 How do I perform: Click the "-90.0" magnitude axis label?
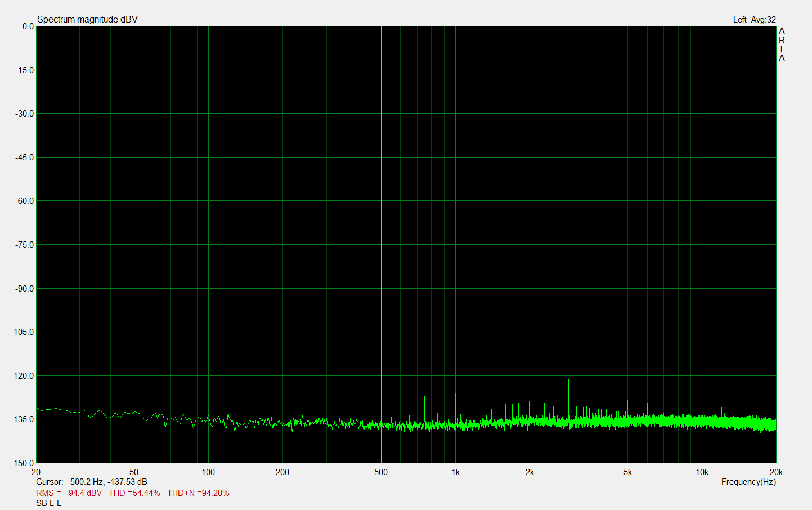24,289
